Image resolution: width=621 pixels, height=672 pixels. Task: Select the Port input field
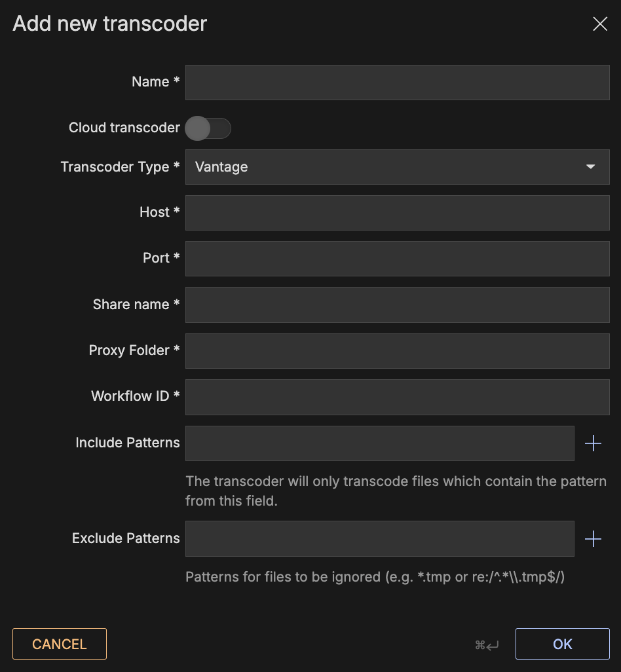(397, 259)
